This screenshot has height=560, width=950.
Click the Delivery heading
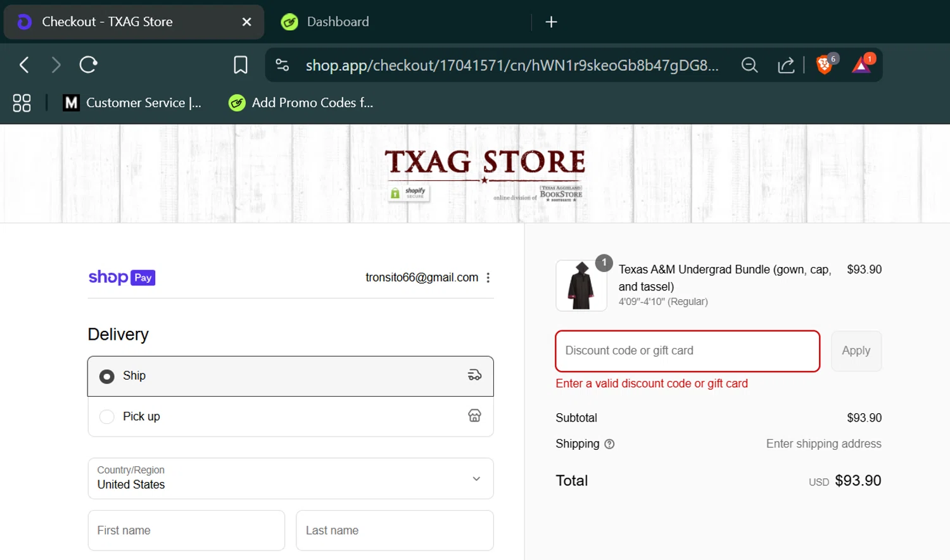pyautogui.click(x=118, y=334)
